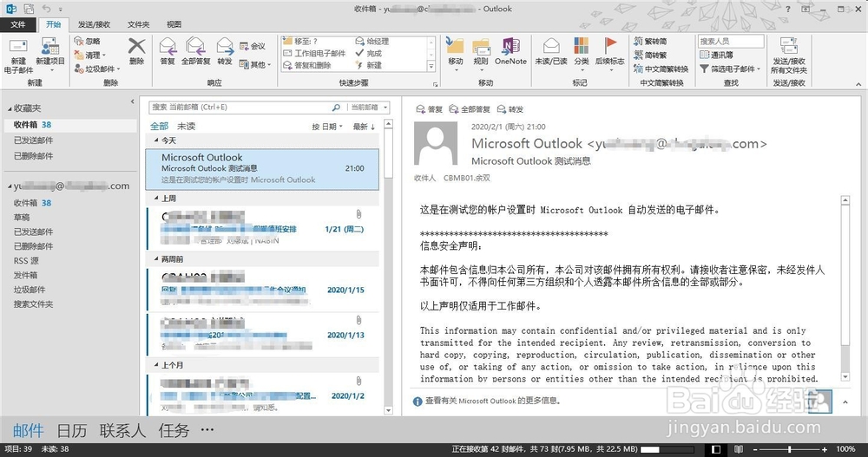Click 繁转简 conversion icon

pyautogui.click(x=638, y=41)
